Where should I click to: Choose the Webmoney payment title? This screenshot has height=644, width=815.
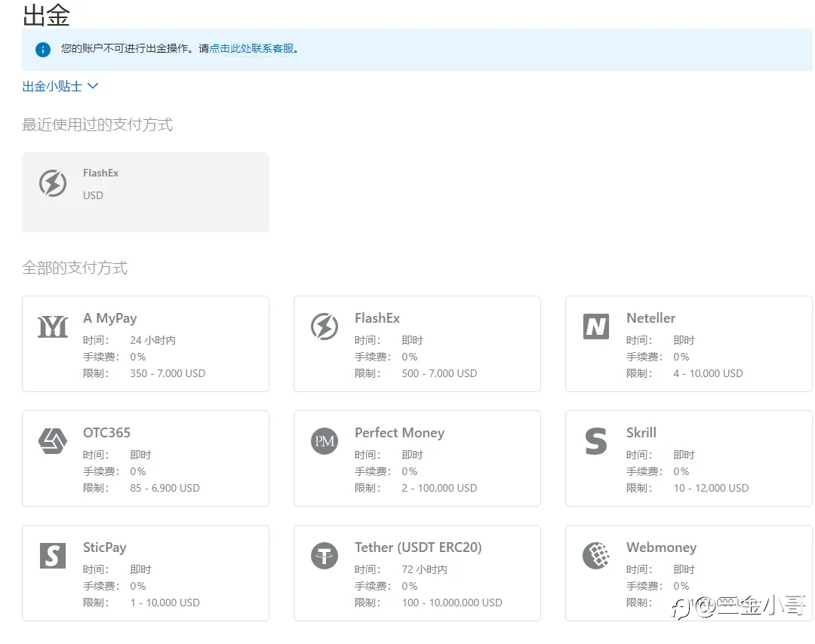661,547
